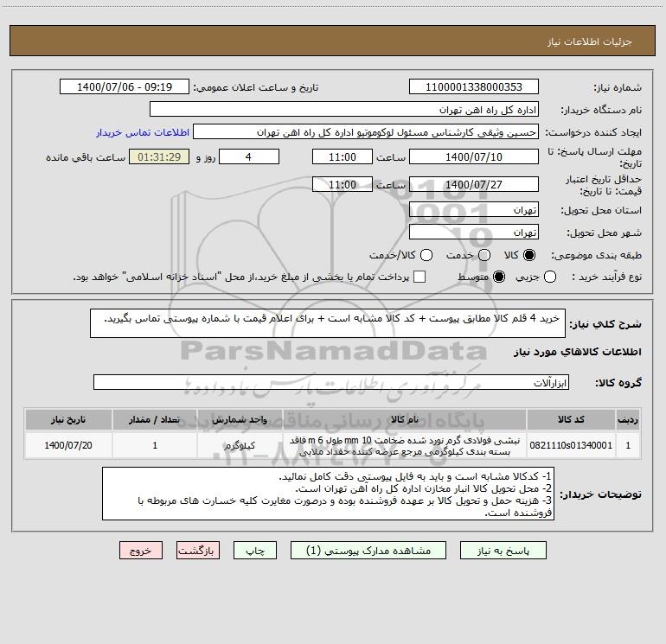Click the بازگشت back button
The width and height of the screenshot is (666, 644).
point(198,551)
